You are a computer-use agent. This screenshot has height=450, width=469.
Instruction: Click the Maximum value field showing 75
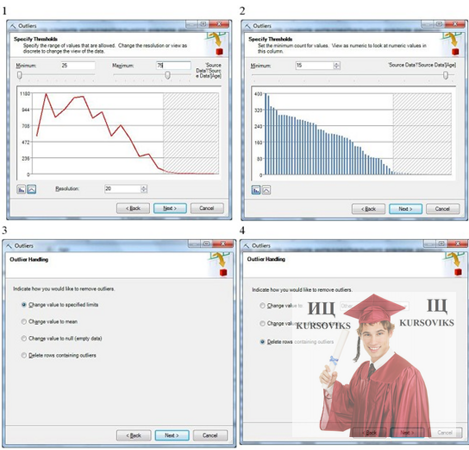click(x=174, y=66)
